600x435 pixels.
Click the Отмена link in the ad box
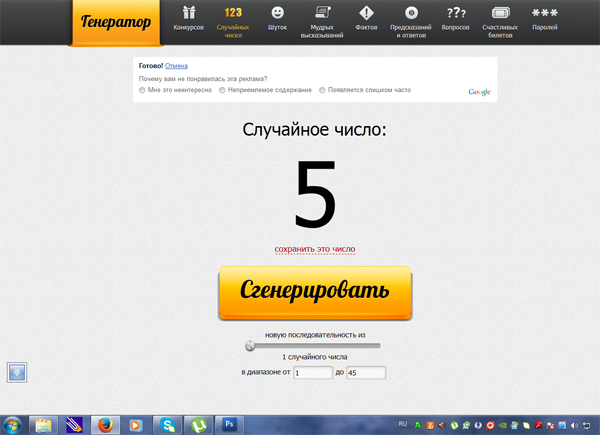click(x=176, y=66)
